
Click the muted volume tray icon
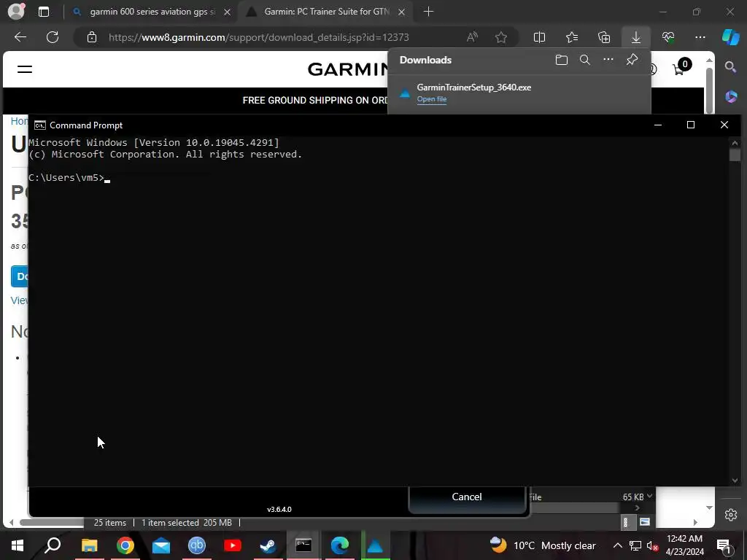pyautogui.click(x=652, y=545)
